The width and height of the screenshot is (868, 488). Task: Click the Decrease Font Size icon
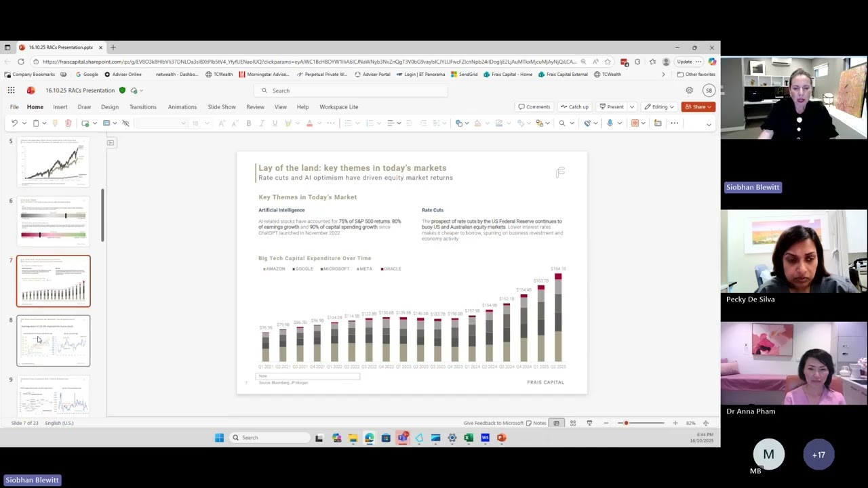coord(235,123)
